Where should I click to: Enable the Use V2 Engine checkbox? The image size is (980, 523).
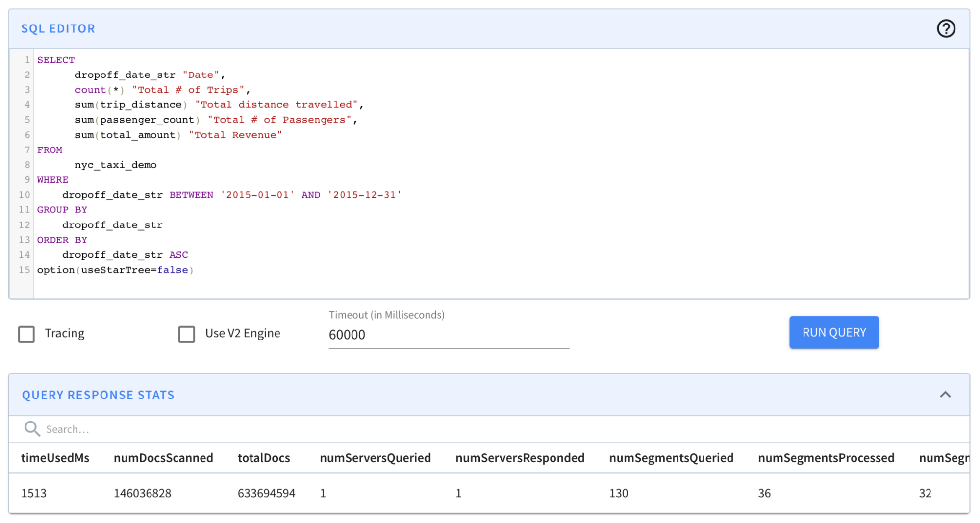[x=186, y=334]
